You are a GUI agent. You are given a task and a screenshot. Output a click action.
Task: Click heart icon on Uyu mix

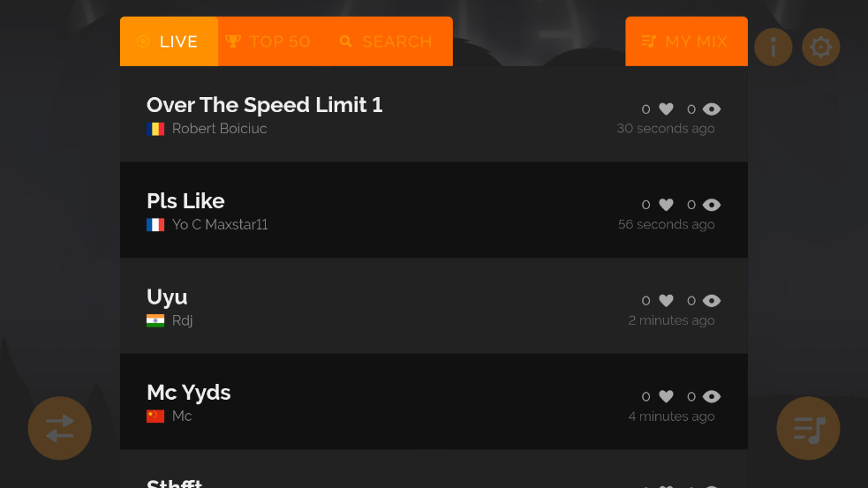tap(666, 300)
